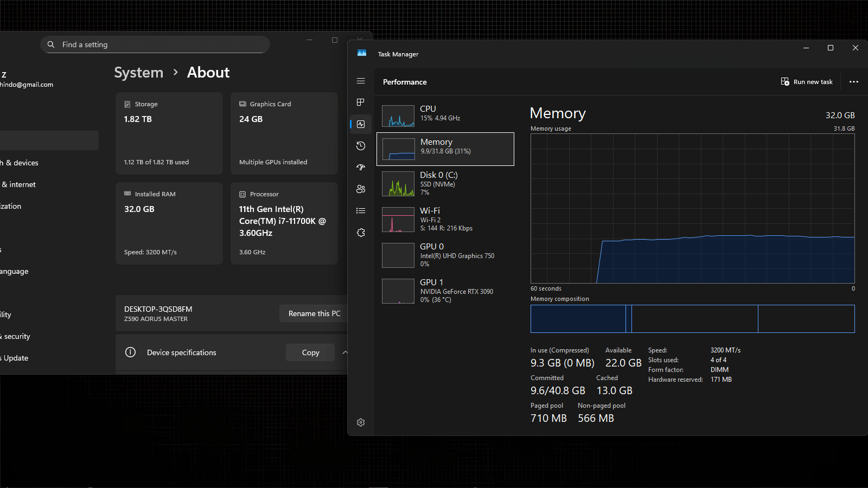The height and width of the screenshot is (488, 868).
Task: Select Wi-Fi performance entry
Action: pyautogui.click(x=445, y=219)
